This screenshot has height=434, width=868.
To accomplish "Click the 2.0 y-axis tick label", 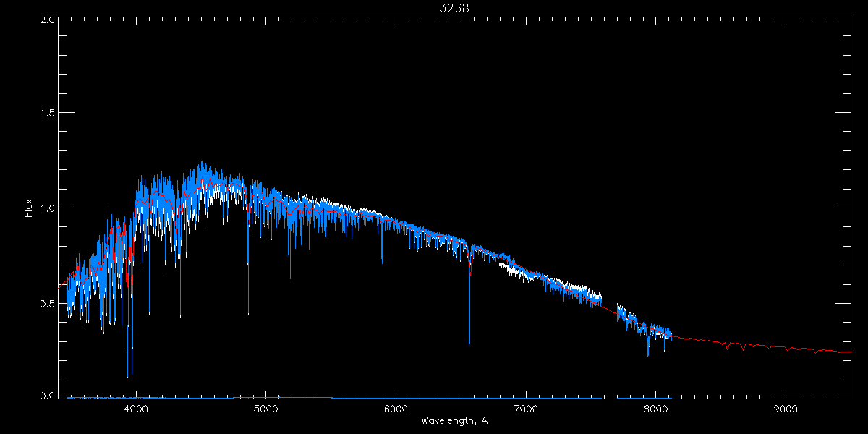I will point(46,20).
